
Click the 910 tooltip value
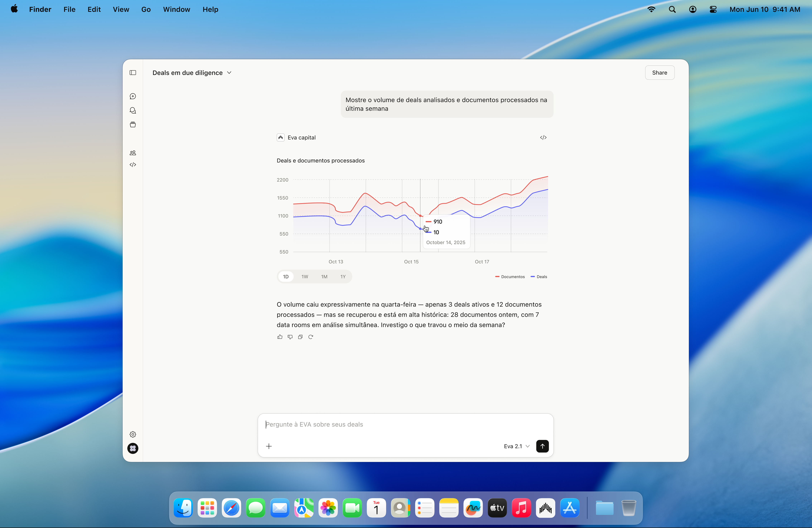pyautogui.click(x=437, y=222)
